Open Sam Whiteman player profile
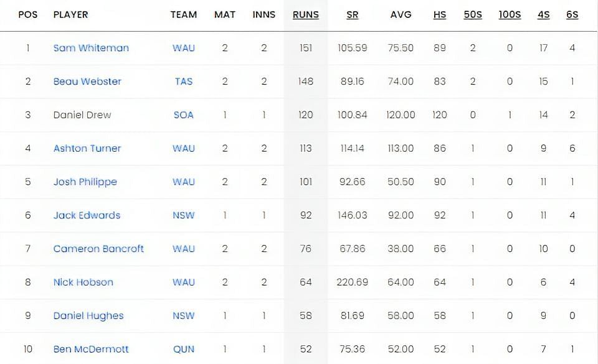 click(91, 48)
